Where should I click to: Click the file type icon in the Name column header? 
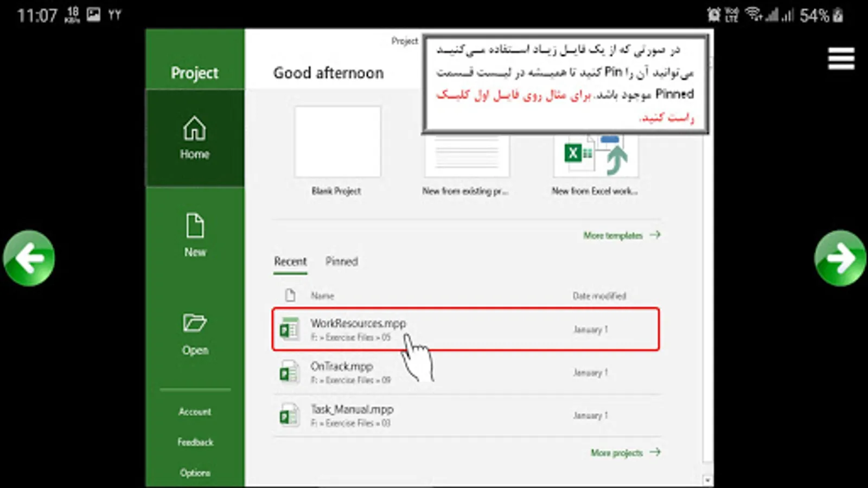click(290, 295)
